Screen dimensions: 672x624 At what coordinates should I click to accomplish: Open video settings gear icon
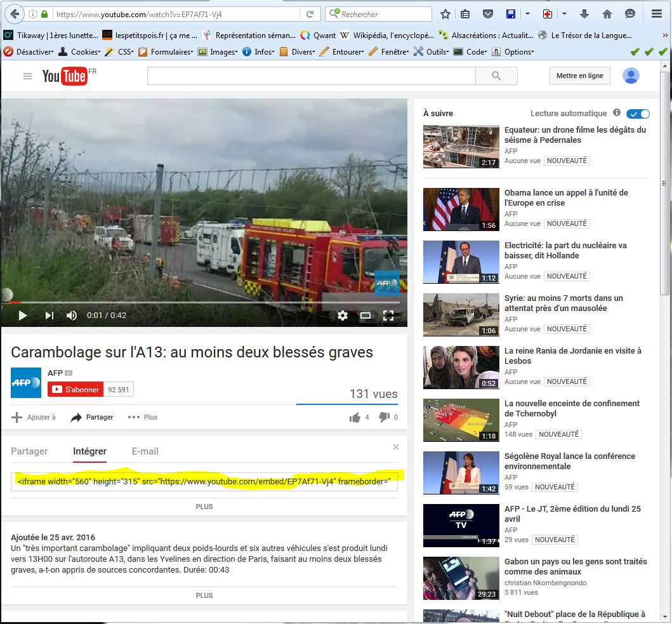[343, 315]
